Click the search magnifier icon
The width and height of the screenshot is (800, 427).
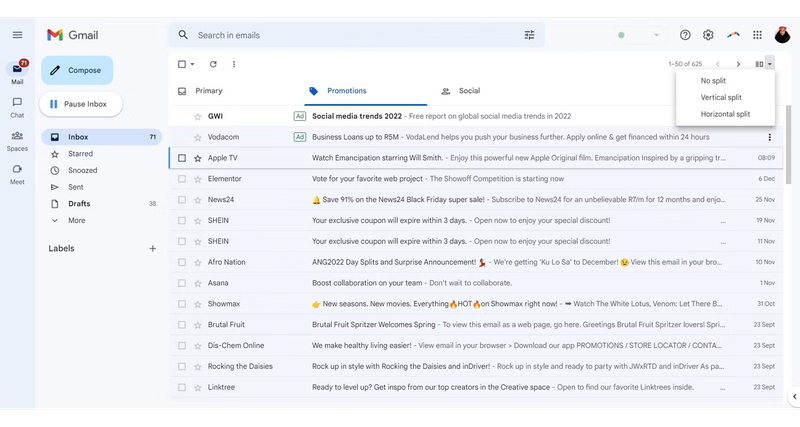tap(183, 35)
